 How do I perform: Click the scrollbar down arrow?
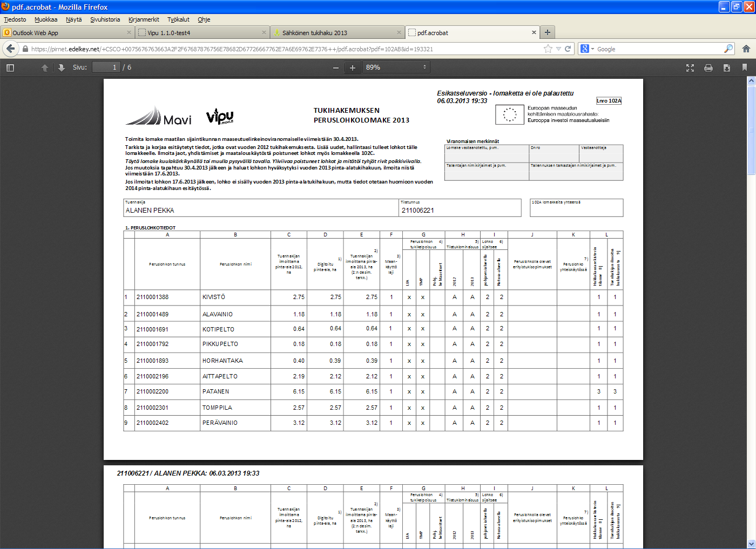click(x=751, y=544)
